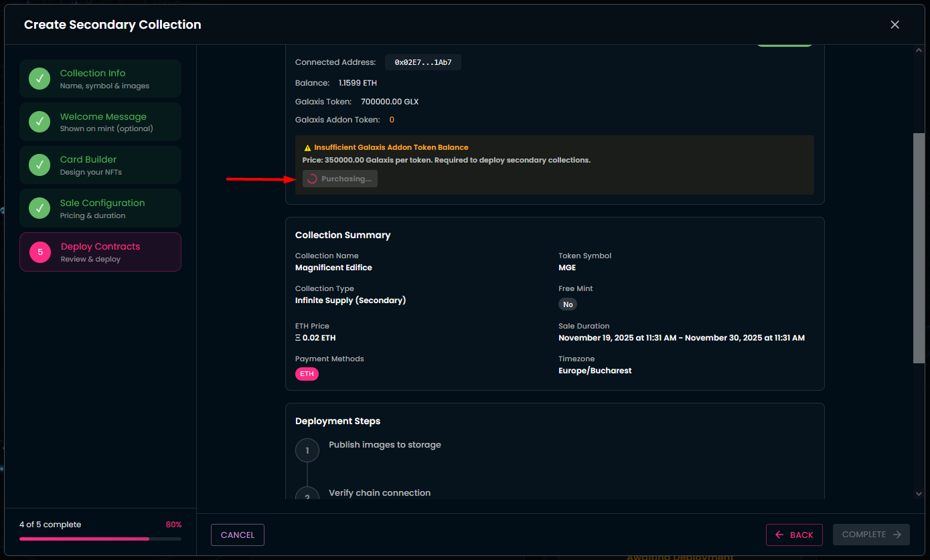This screenshot has height=560, width=930.
Task: Open the Collection Info step
Action: [100, 79]
